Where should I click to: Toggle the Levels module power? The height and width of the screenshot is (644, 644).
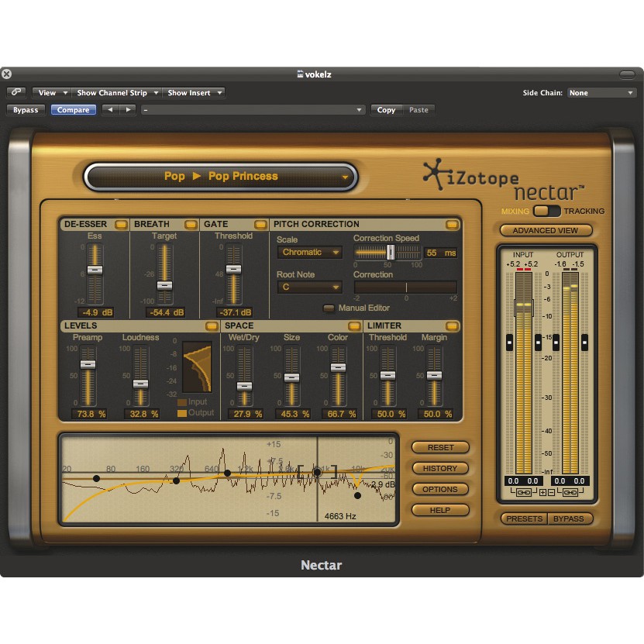pos(212,325)
